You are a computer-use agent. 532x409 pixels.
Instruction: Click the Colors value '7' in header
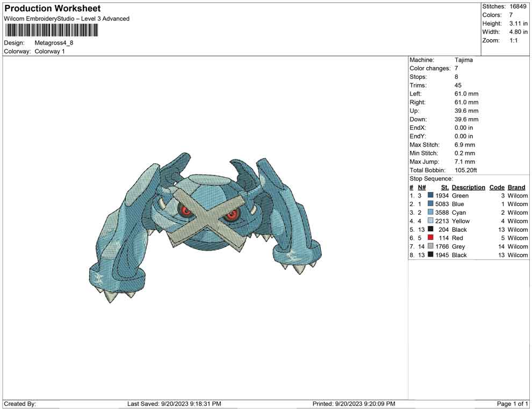pos(511,15)
